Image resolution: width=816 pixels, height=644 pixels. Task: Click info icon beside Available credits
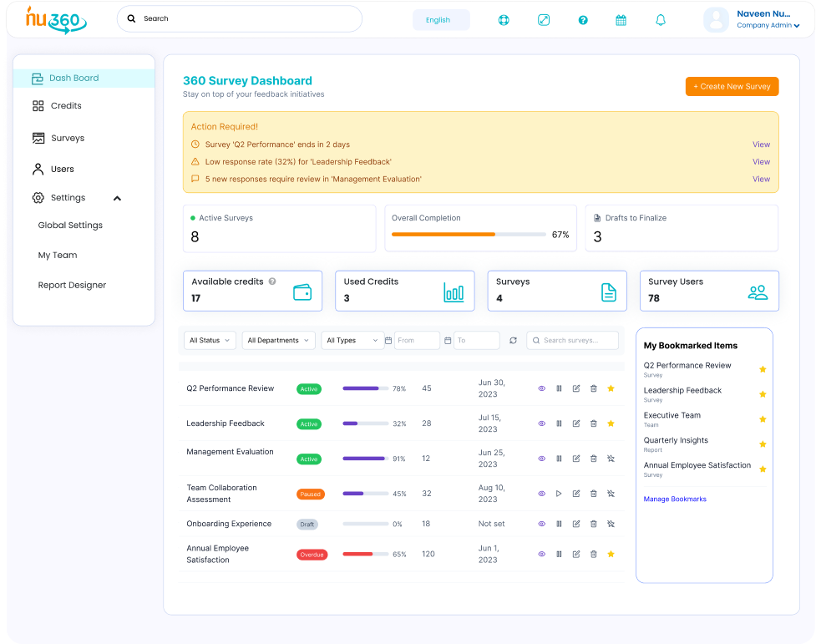272,281
